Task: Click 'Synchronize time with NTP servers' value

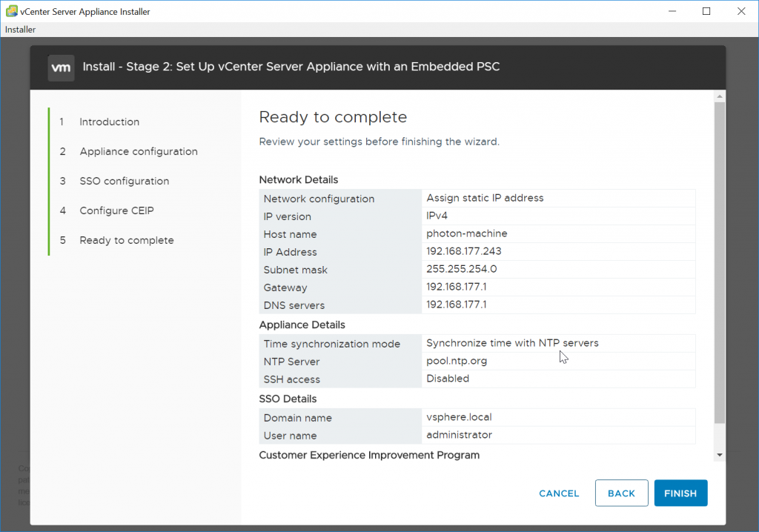Action: click(x=512, y=343)
